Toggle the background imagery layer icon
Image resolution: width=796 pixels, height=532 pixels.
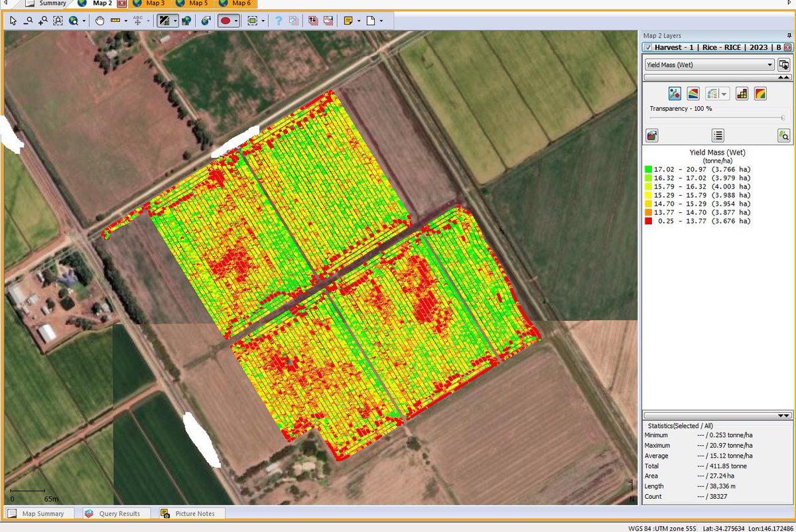[x=164, y=21]
